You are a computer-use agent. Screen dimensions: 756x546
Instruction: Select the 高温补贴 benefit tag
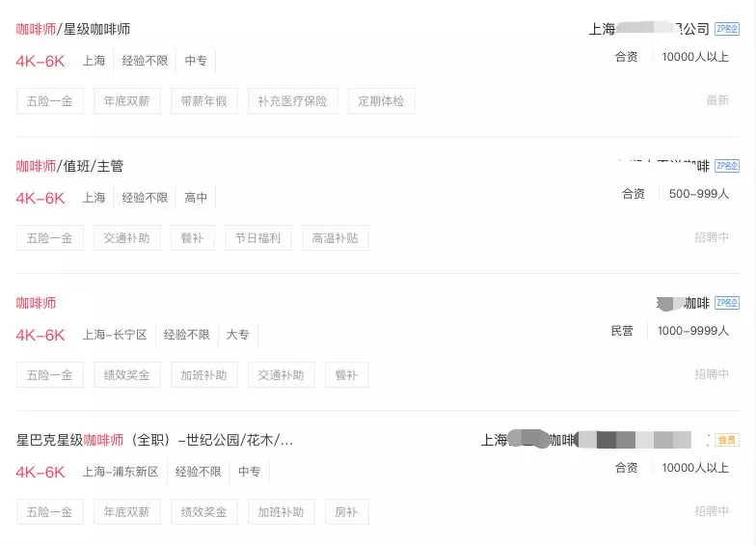(335, 237)
